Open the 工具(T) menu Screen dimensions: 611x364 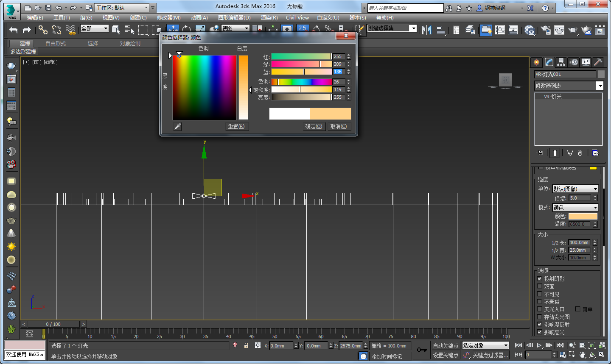click(62, 18)
